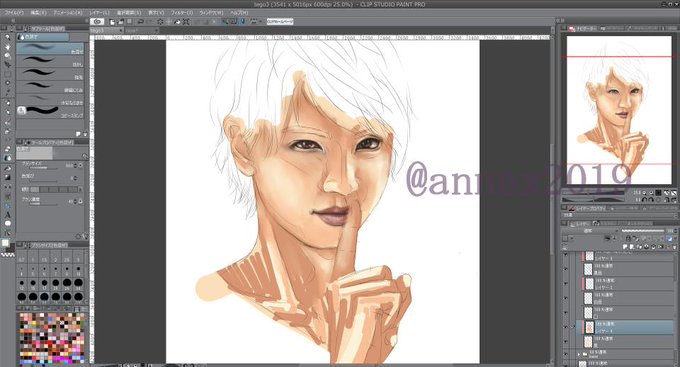Screen dimensions: 680x367
Task: Click the navigator thumbnail preview
Action: click(x=619, y=110)
